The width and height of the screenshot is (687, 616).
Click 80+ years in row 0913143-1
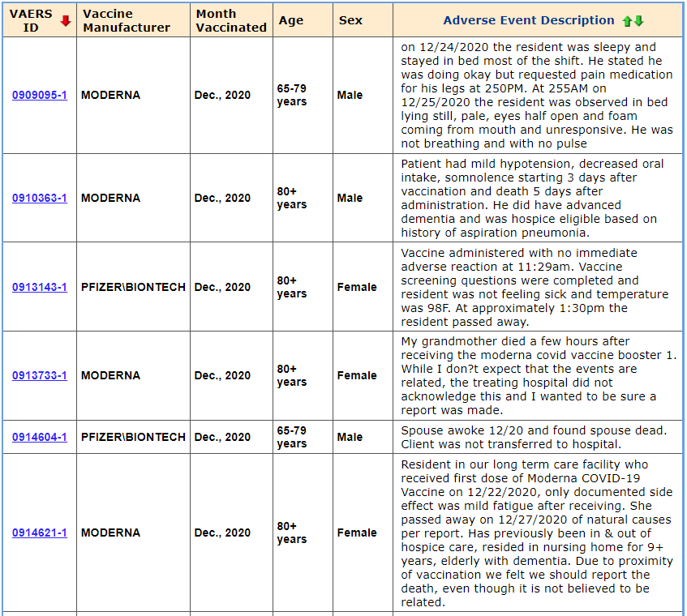tap(292, 287)
